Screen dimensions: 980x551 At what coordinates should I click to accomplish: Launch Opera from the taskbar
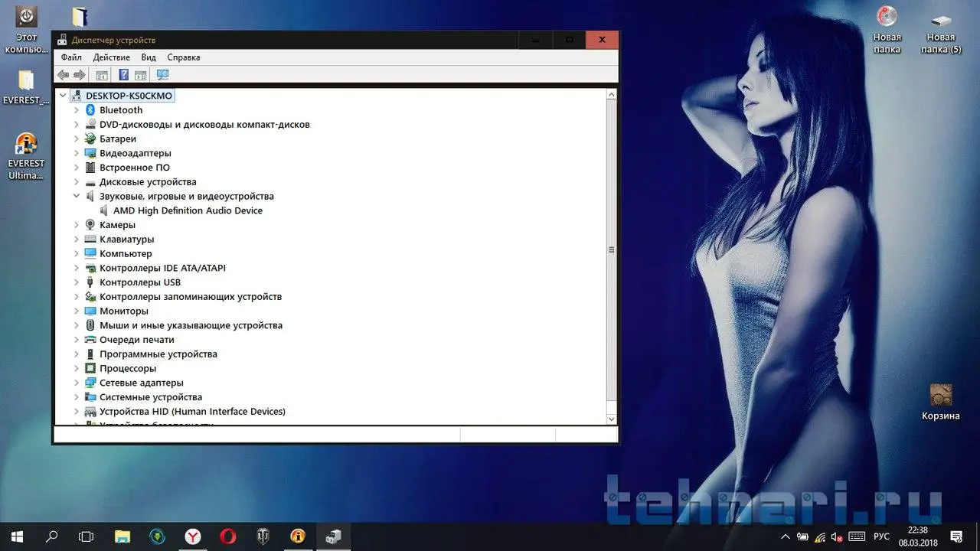(228, 536)
